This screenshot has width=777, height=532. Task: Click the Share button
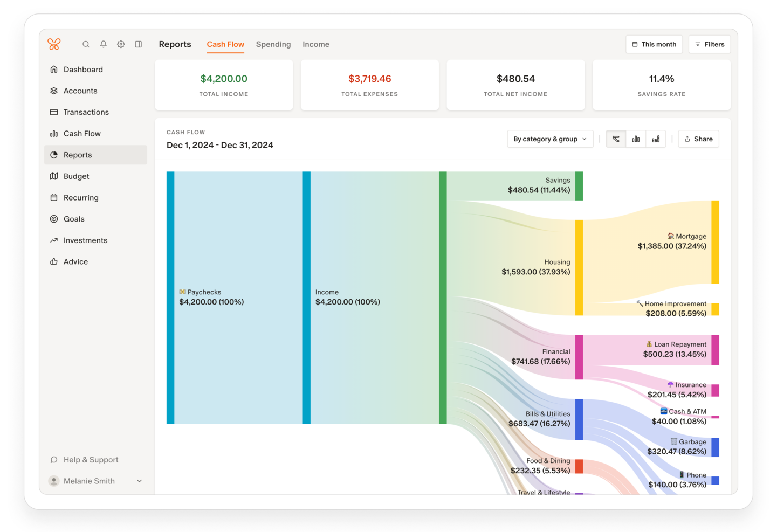pyautogui.click(x=698, y=139)
